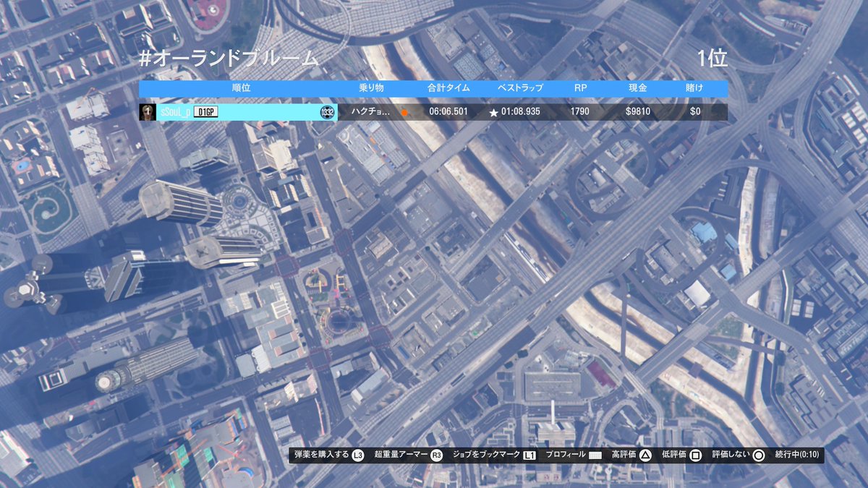This screenshot has width=868, height=488.
Task: Select the L3 button icon for buying ammo
Action: 358,455
